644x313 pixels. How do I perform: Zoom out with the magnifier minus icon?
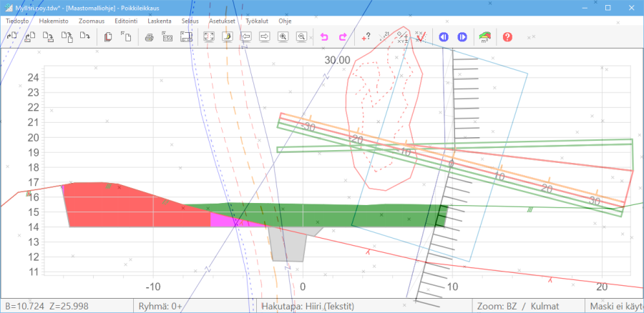pos(301,36)
